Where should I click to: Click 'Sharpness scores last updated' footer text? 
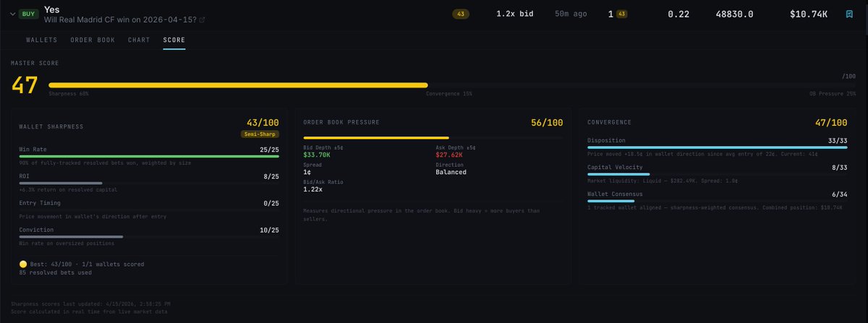point(91,304)
